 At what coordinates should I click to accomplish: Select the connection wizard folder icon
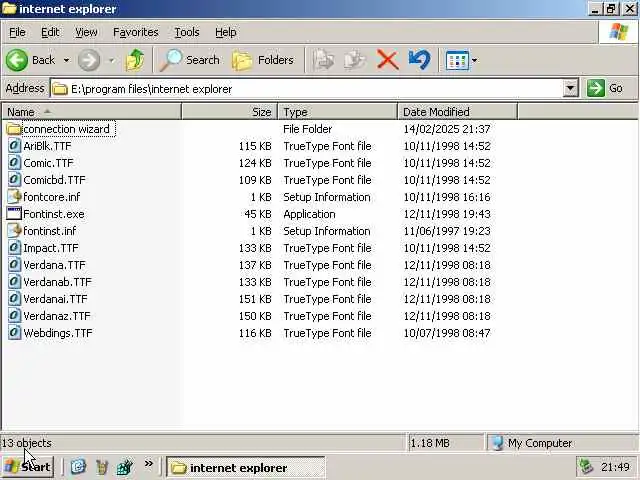(14, 129)
